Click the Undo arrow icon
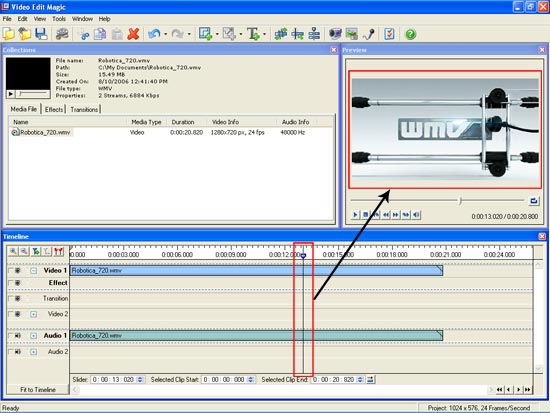Image resolution: width=550 pixels, height=413 pixels. point(154,34)
